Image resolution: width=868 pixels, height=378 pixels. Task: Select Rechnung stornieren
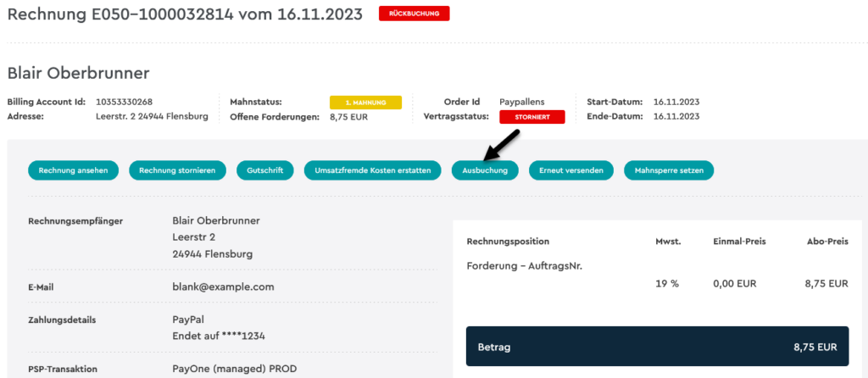coord(177,170)
